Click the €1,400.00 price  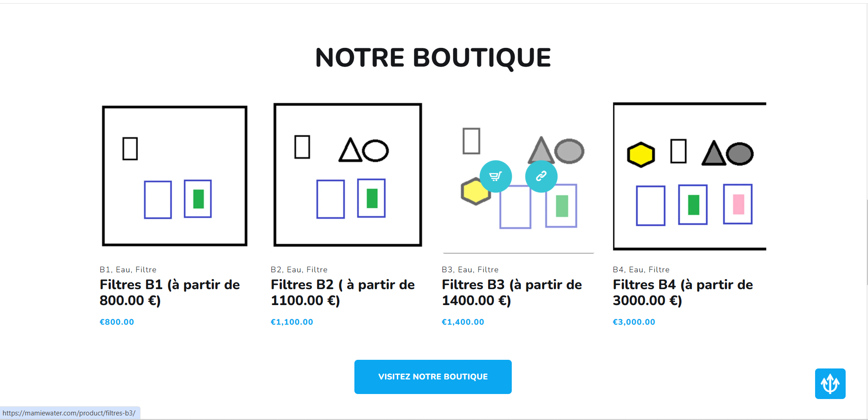coord(463,322)
